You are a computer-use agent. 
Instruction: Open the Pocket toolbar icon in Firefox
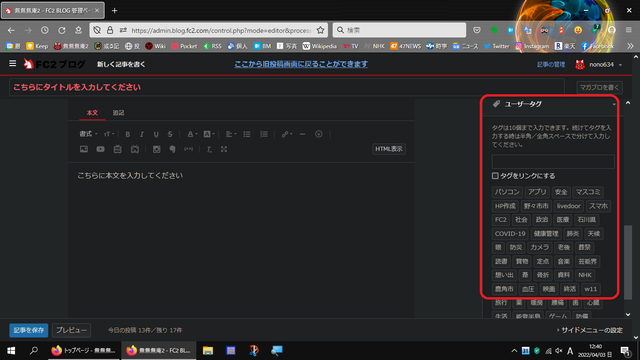pos(477,30)
